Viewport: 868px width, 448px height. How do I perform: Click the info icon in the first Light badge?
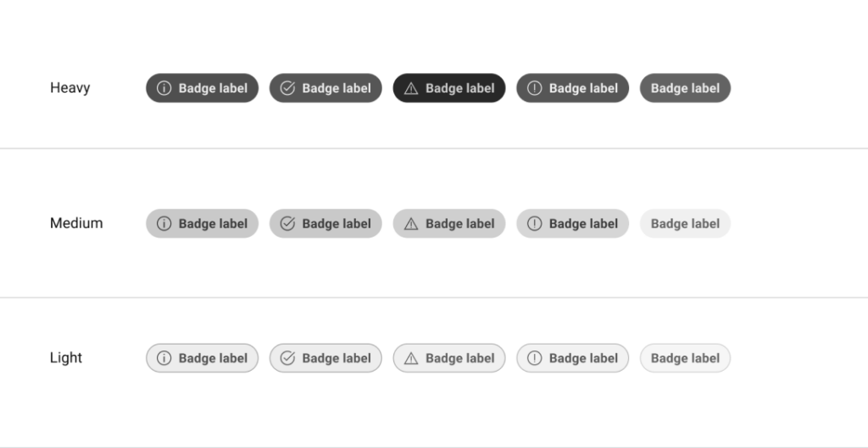pos(164,358)
